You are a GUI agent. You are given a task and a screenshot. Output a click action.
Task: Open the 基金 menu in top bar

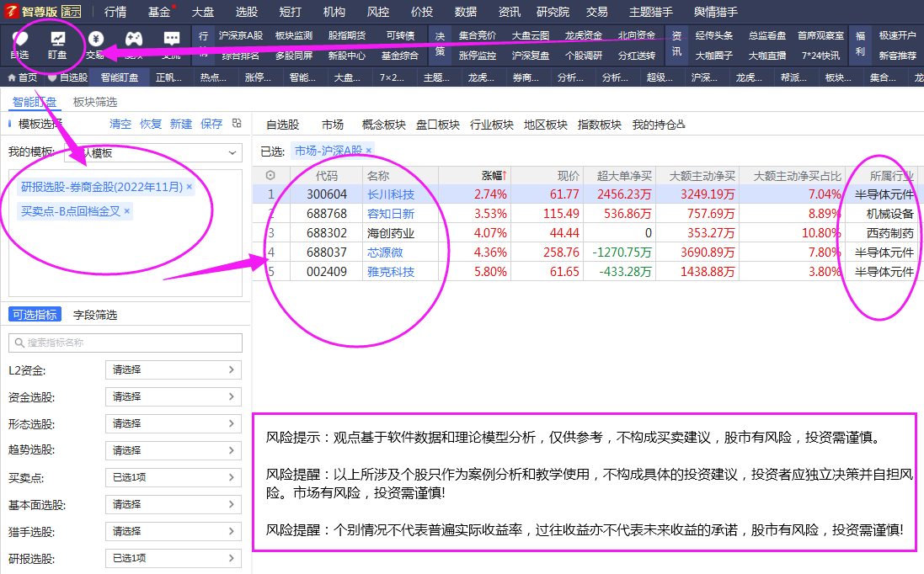159,12
